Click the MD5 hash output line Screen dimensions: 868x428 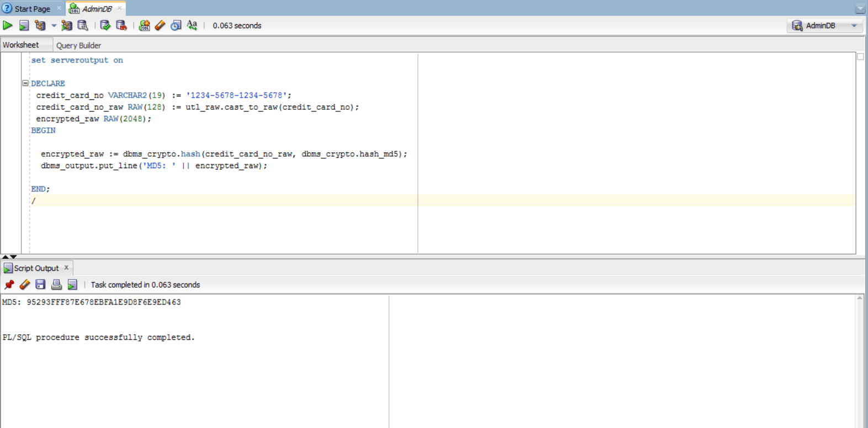pyautogui.click(x=92, y=302)
